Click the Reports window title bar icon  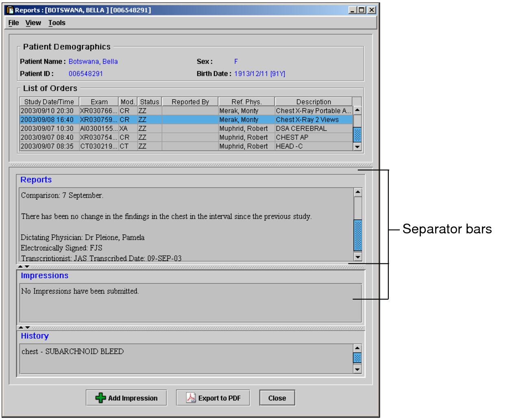pyautogui.click(x=10, y=10)
